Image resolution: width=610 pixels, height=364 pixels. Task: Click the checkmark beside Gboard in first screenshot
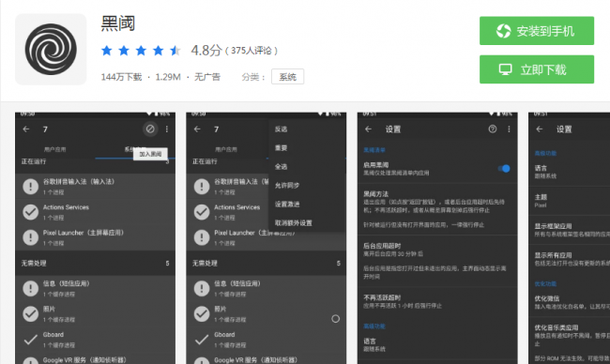point(30,340)
